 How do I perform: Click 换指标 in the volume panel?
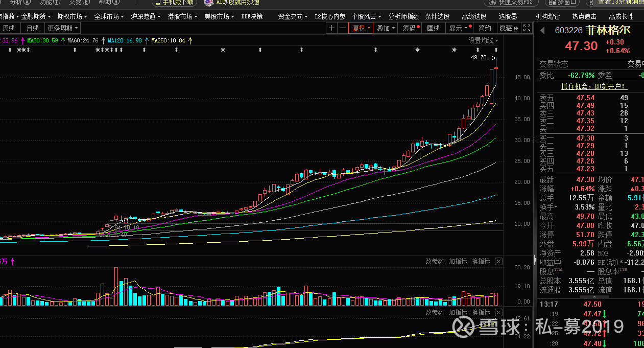coord(481,261)
